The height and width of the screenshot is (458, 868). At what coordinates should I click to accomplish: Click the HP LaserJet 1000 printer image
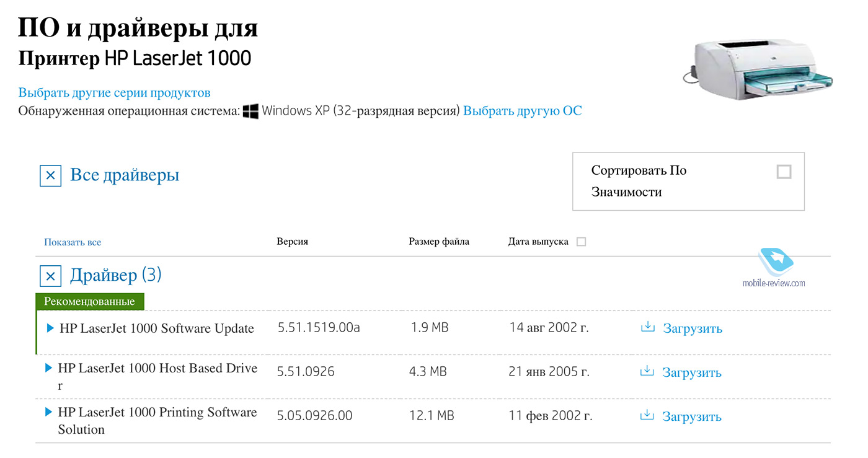click(758, 69)
